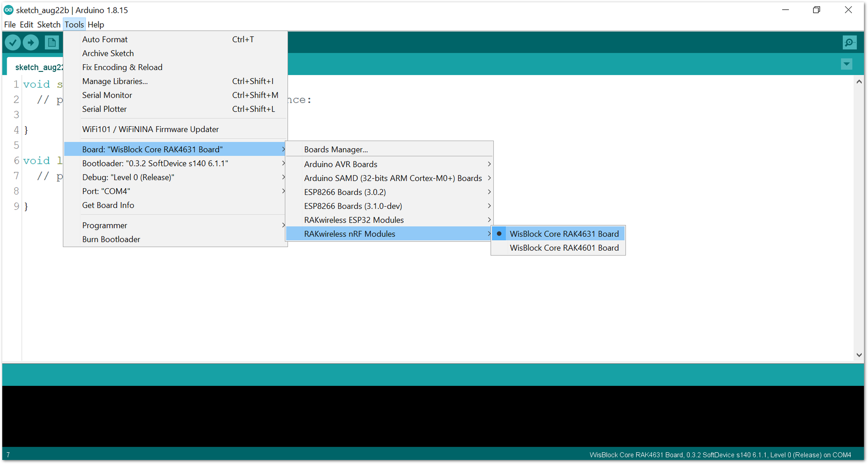This screenshot has width=868, height=464.
Task: Open Boards Manager… entry
Action: [389, 149]
